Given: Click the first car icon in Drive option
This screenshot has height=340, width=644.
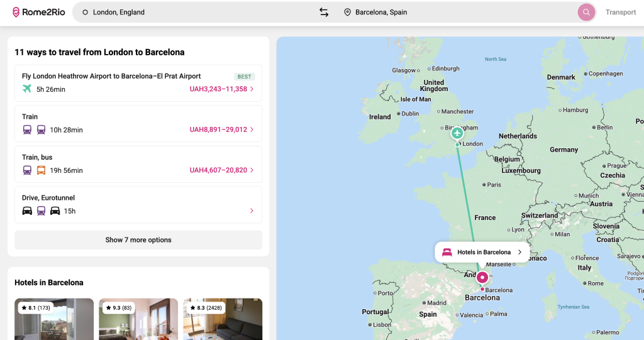Looking at the screenshot, I should tap(27, 211).
